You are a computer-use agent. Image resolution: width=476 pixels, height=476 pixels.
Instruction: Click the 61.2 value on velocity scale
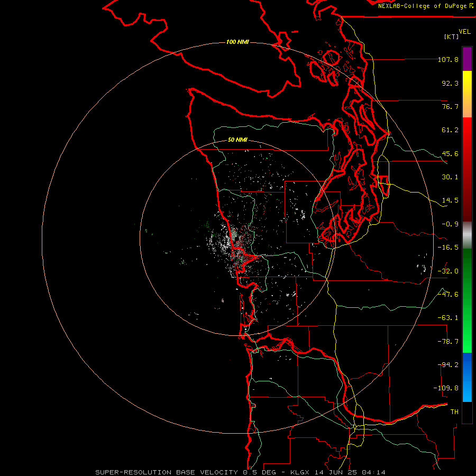click(450, 130)
